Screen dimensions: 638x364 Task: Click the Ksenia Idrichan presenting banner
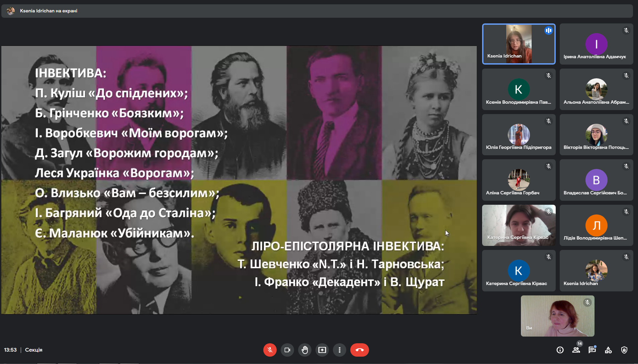click(49, 11)
